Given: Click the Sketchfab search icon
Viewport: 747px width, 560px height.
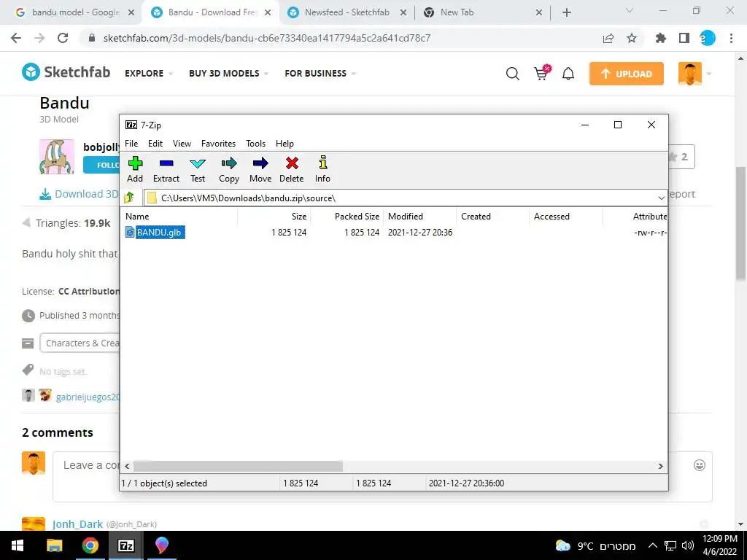Looking at the screenshot, I should 513,74.
